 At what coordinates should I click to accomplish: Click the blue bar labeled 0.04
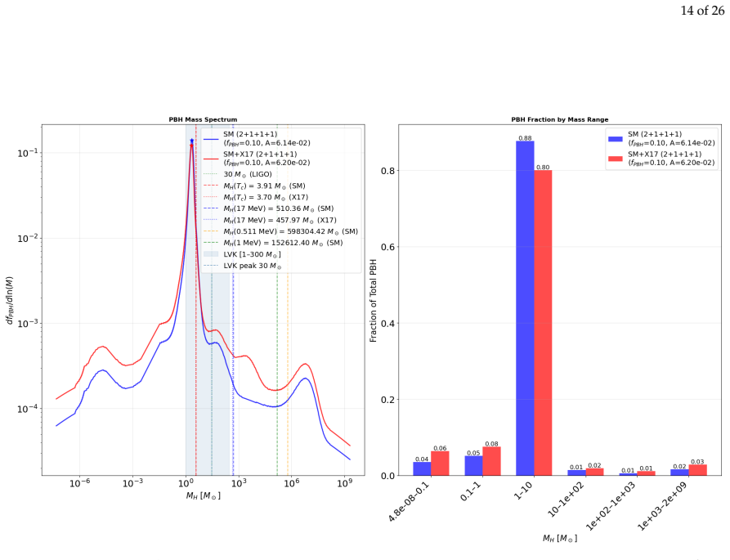point(422,468)
